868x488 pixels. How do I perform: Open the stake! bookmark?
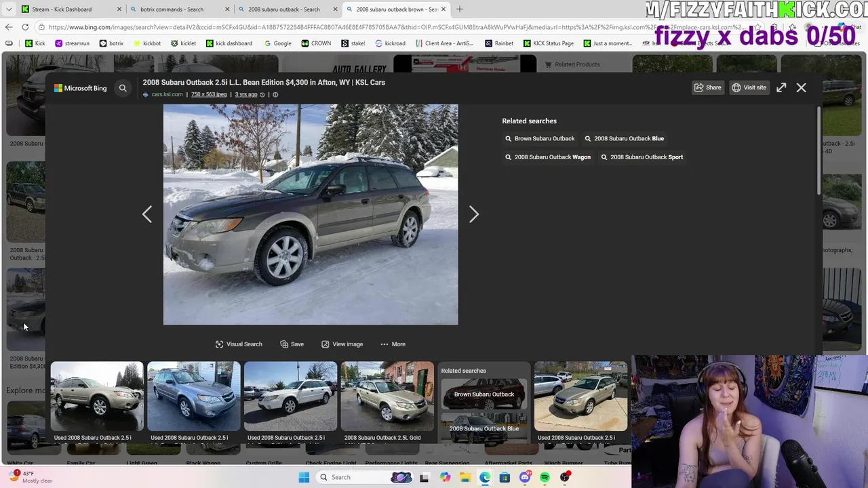[x=353, y=43]
